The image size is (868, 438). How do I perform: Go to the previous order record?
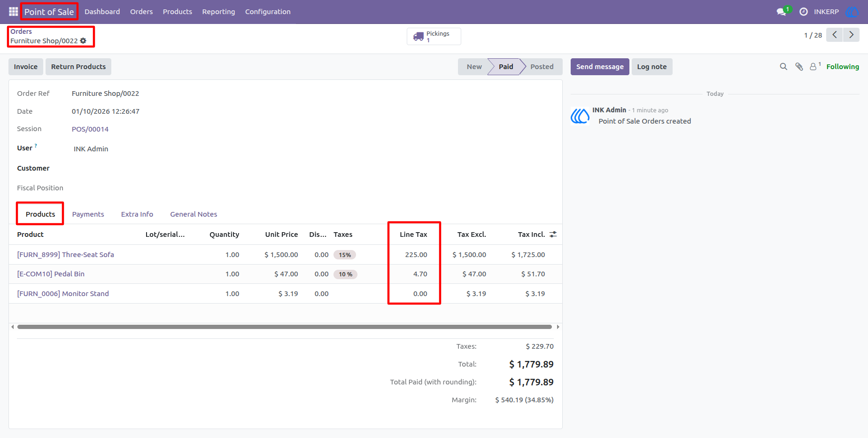pyautogui.click(x=835, y=35)
